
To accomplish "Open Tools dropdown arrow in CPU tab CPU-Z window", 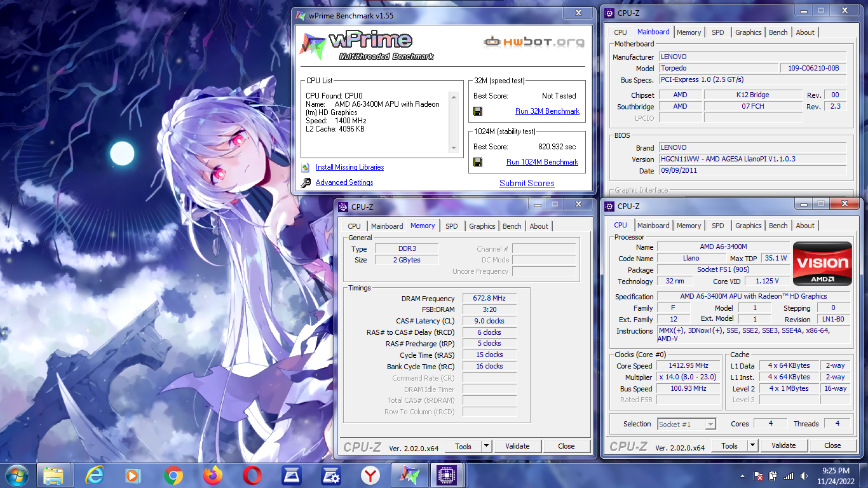I will (752, 445).
